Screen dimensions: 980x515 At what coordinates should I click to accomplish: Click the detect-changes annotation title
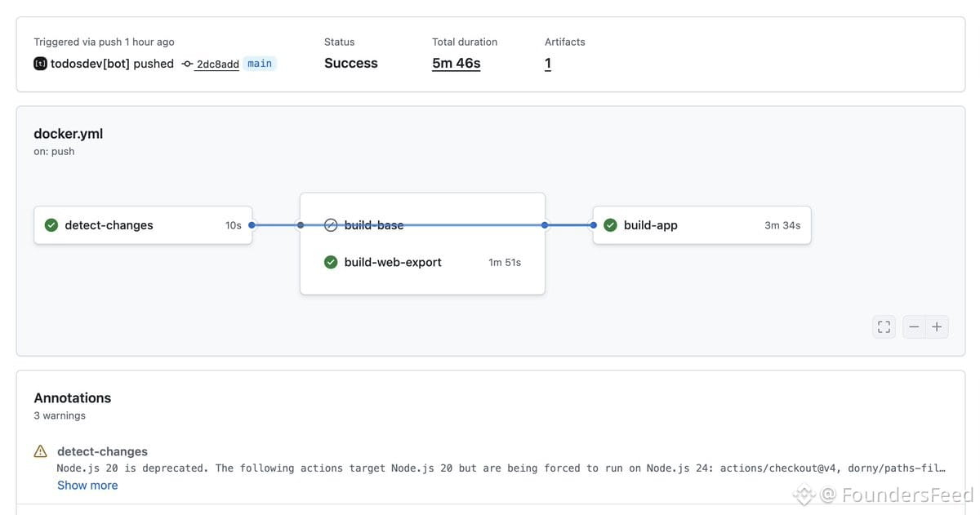pyautogui.click(x=102, y=451)
